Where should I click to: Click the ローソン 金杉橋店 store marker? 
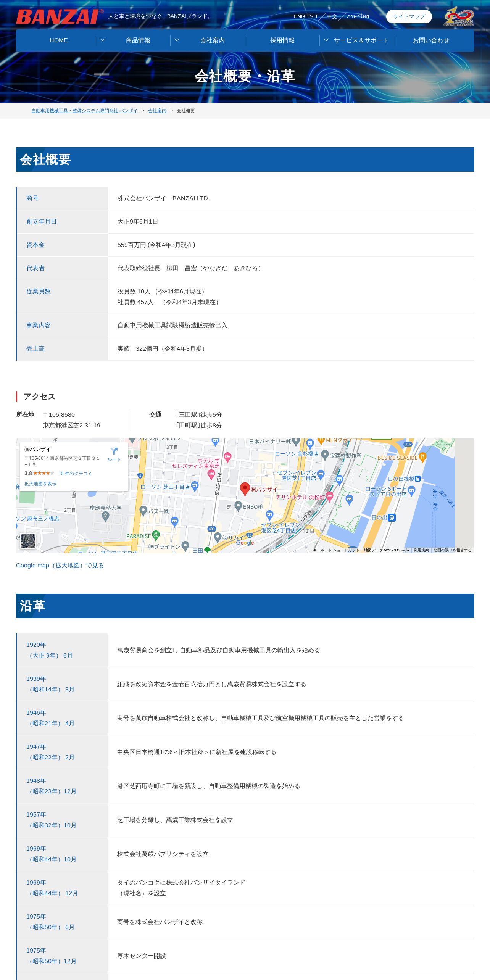[310, 443]
